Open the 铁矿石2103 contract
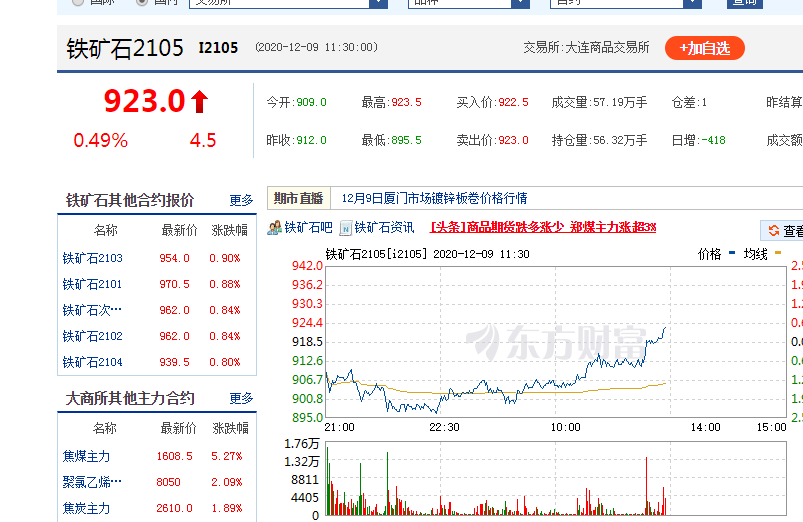 (x=93, y=258)
